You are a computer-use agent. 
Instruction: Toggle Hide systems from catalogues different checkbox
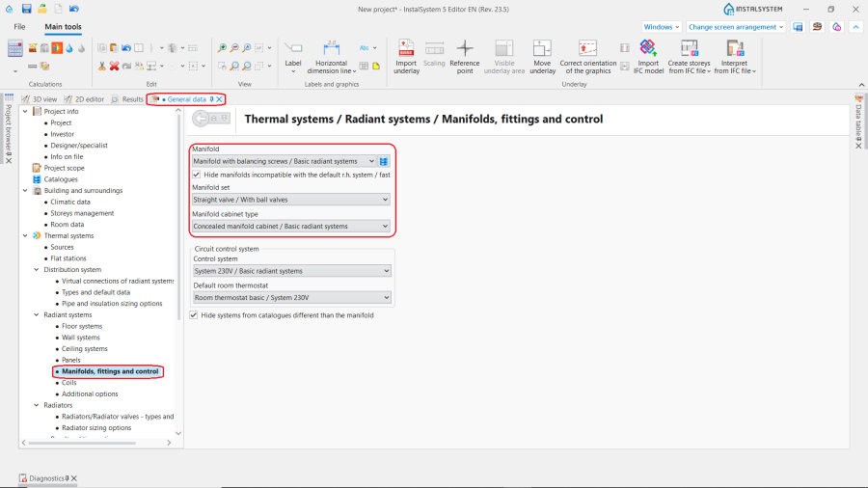point(194,314)
